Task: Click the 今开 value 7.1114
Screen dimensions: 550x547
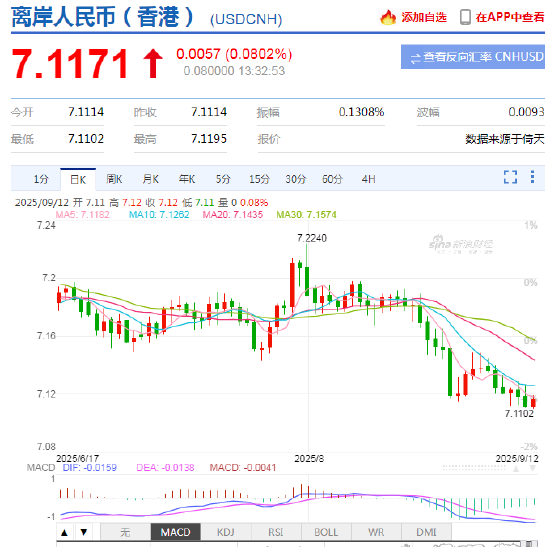Action: click(86, 112)
